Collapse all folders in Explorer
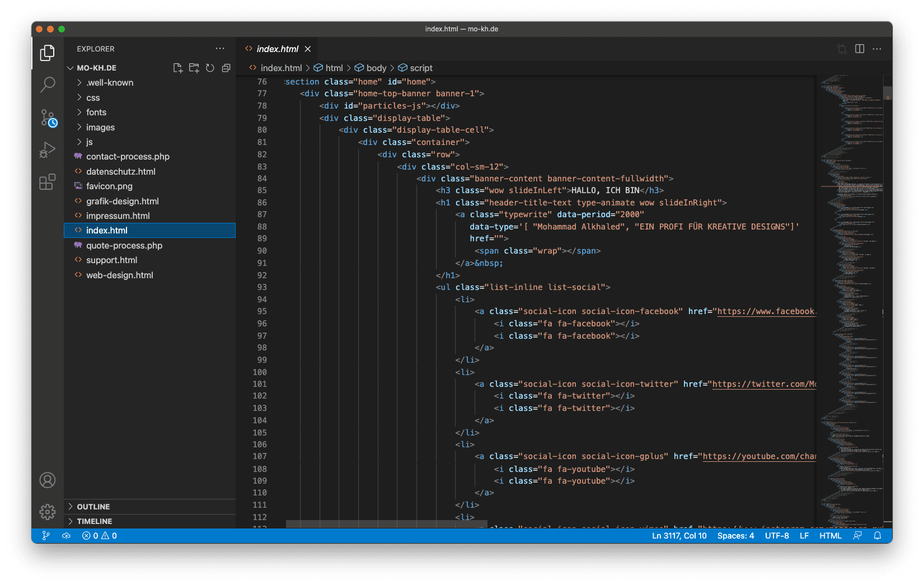Viewport: 924px width, 585px height. 226,68
